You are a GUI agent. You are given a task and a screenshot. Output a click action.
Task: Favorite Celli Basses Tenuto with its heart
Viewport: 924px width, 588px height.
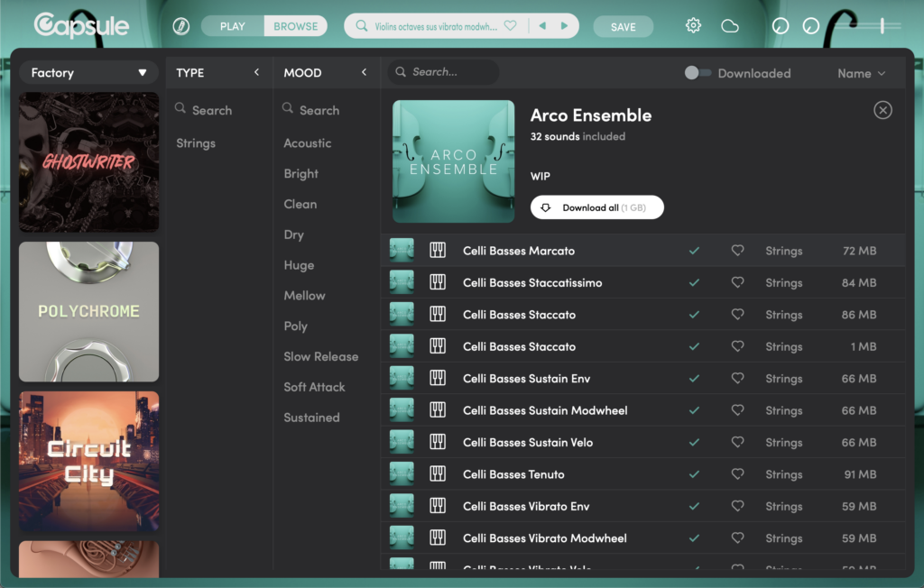tap(737, 474)
